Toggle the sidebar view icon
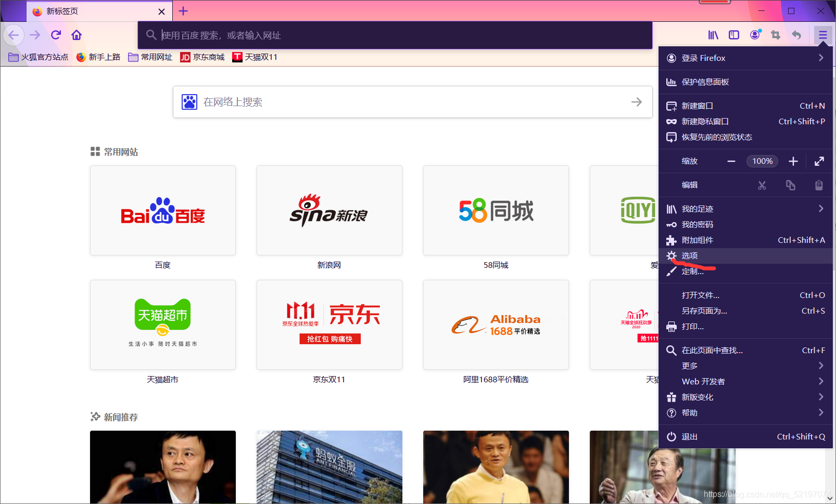 pyautogui.click(x=734, y=35)
